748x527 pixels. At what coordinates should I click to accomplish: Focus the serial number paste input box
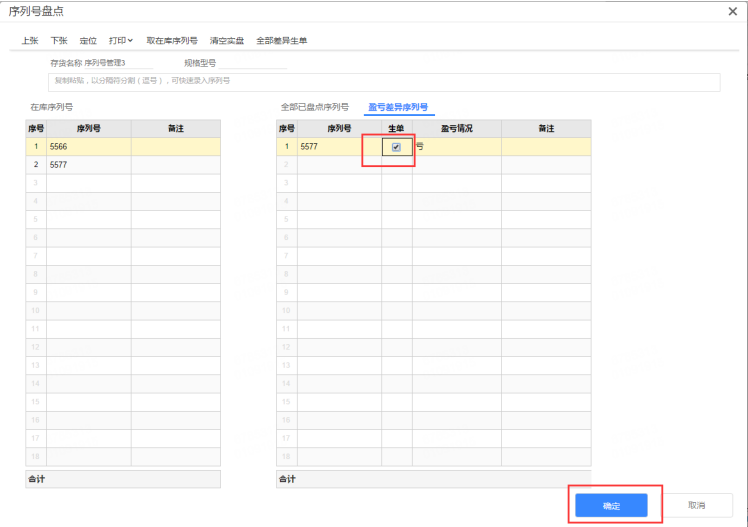[384, 82]
